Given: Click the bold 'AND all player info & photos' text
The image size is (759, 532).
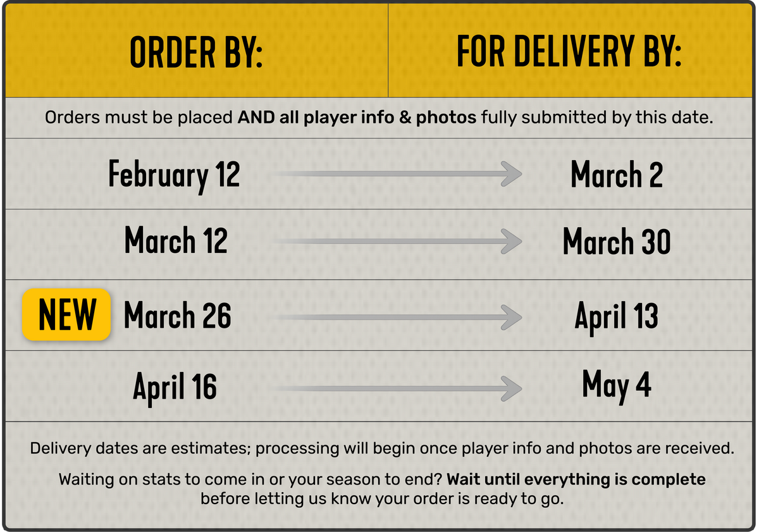Looking at the screenshot, I should click(x=357, y=118).
